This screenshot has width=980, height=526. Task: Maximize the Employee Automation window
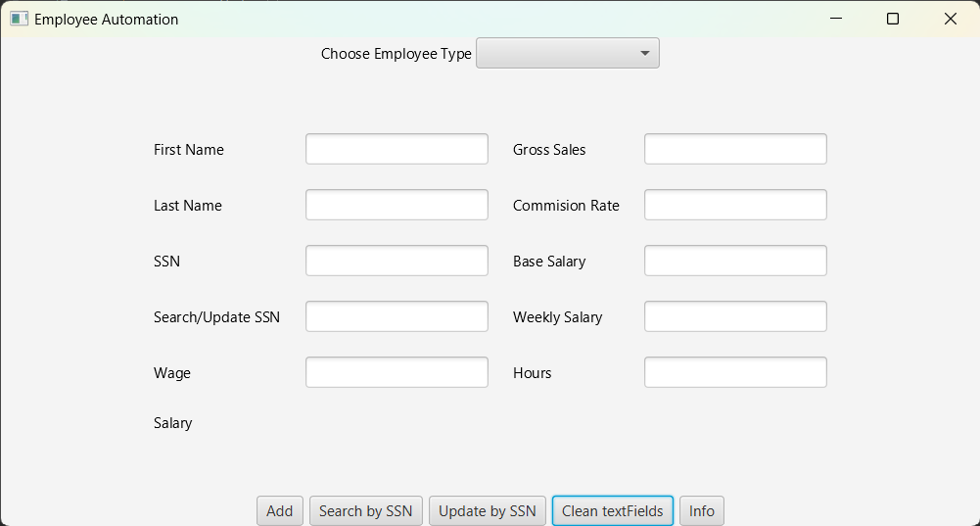[893, 19]
